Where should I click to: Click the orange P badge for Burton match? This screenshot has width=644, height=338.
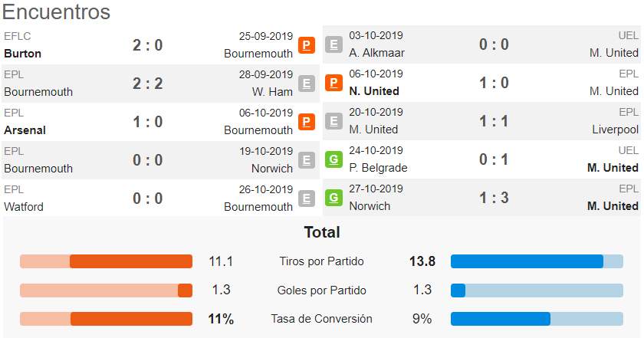point(307,45)
